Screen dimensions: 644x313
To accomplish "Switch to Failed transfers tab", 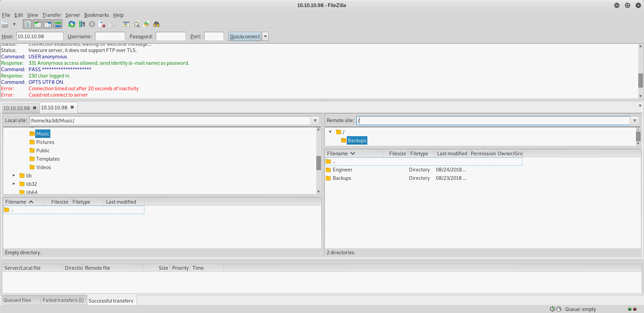I will tap(63, 300).
